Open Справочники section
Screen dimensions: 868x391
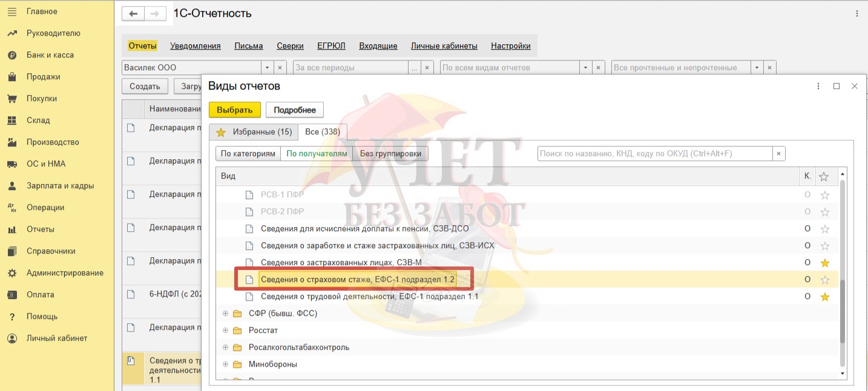click(51, 251)
